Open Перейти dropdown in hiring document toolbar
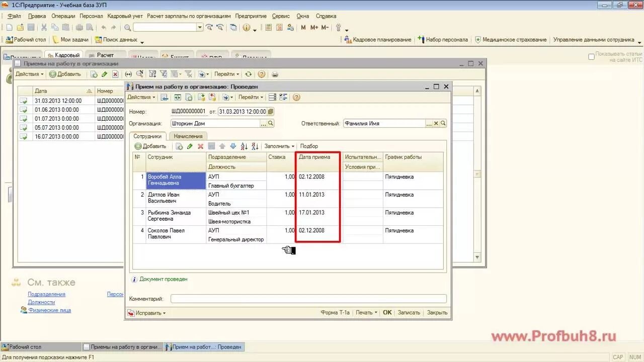Viewport: 644px width, 362px height. click(x=251, y=97)
